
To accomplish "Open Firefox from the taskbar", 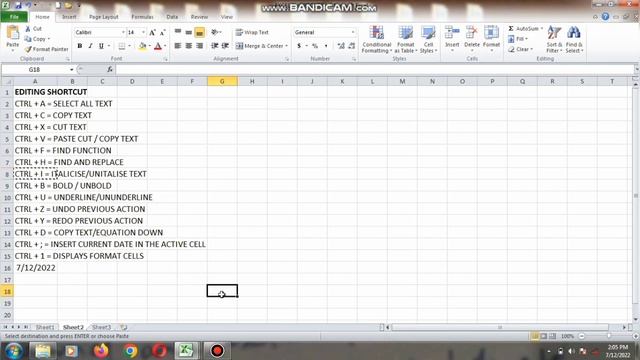I will 102,351.
